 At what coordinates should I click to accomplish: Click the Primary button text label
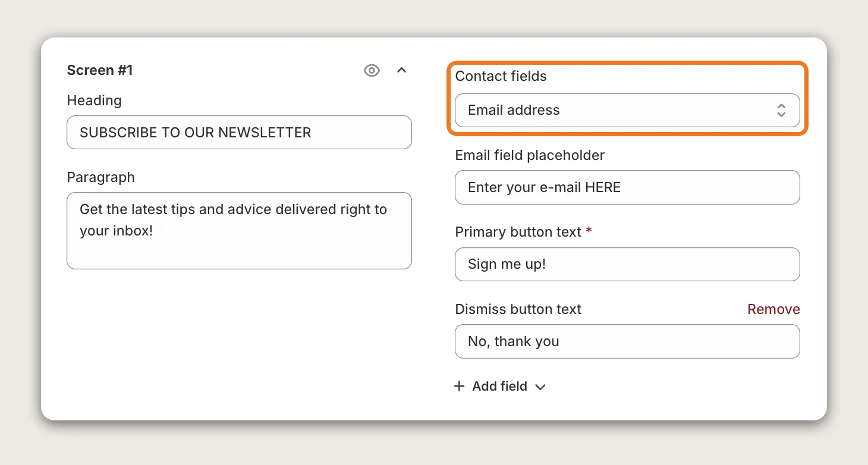(x=518, y=232)
